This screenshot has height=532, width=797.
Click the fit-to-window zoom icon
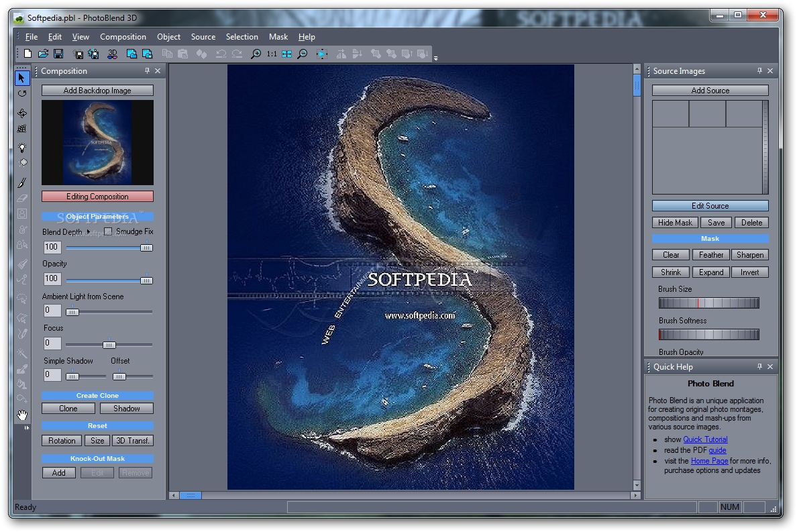click(x=286, y=54)
